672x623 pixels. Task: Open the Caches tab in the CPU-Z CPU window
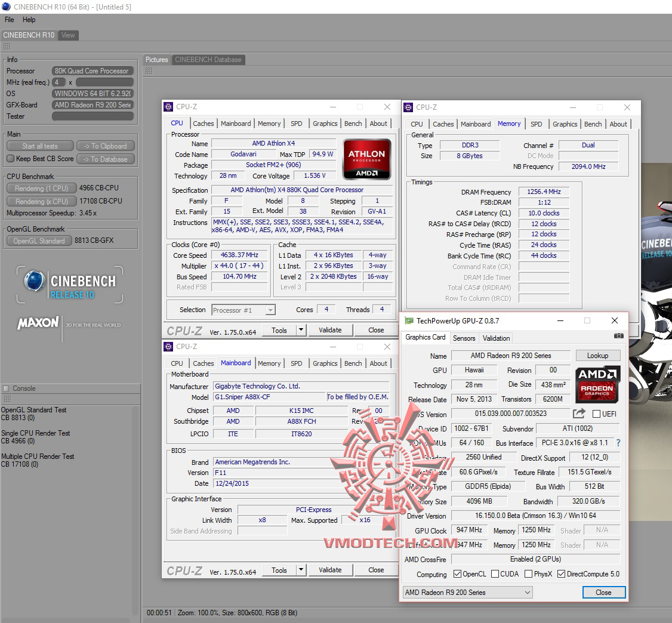(x=203, y=124)
